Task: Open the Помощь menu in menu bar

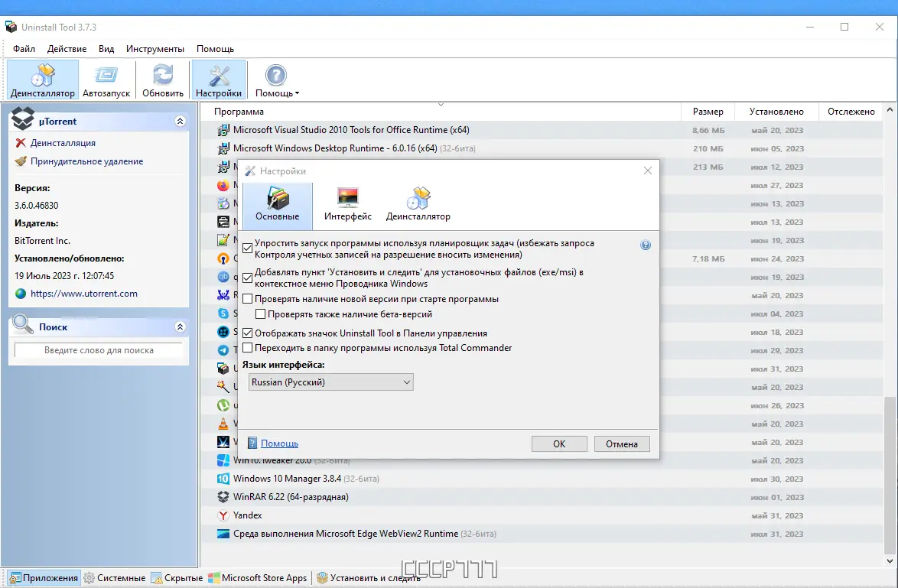Action: (x=216, y=49)
